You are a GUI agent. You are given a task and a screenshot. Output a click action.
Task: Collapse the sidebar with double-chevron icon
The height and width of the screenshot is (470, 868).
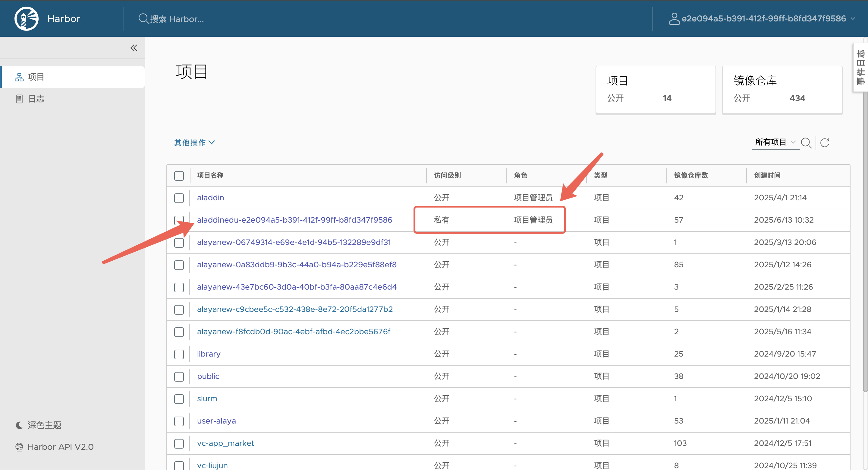(x=134, y=48)
